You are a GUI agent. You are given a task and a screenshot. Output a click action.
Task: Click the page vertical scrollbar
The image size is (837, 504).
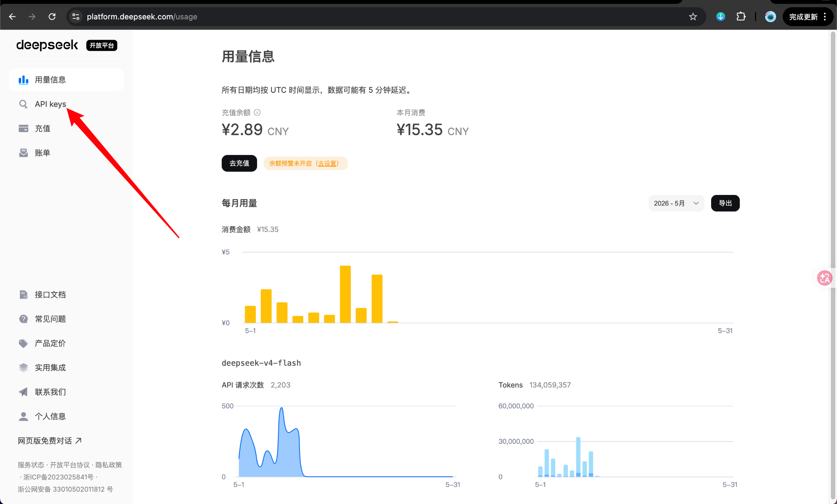coord(833,266)
